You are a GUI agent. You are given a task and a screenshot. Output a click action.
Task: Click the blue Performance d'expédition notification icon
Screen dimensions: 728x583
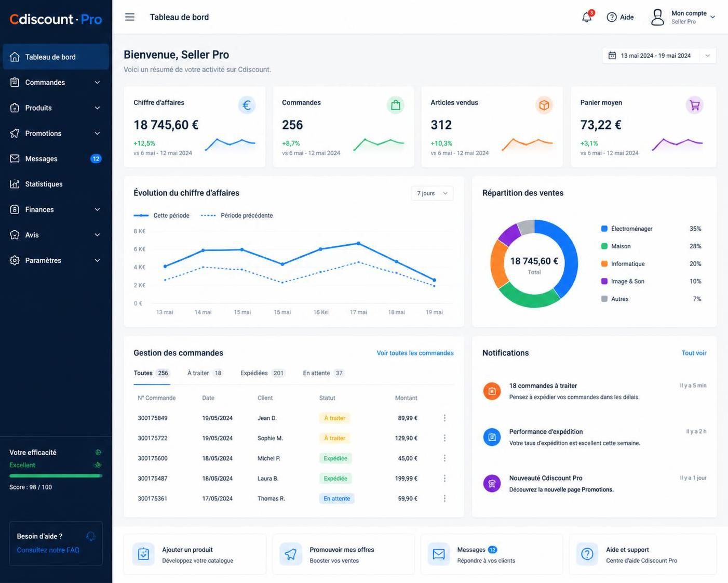click(x=492, y=437)
